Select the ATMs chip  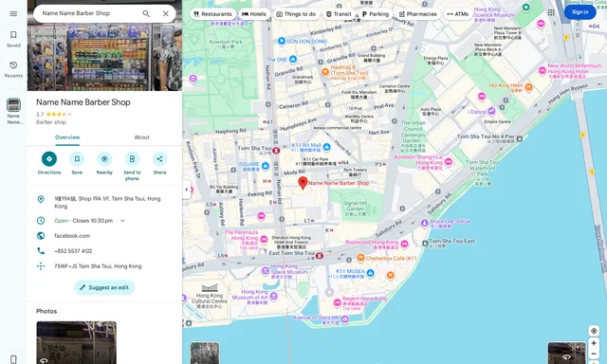coord(457,14)
